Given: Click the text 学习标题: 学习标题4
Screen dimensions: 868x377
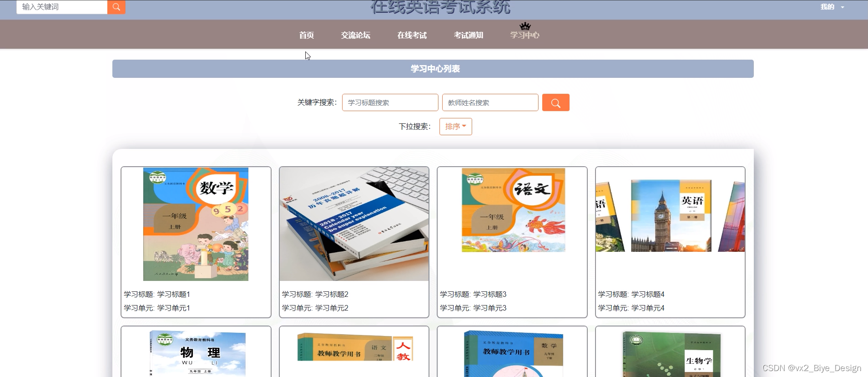Looking at the screenshot, I should [x=631, y=295].
